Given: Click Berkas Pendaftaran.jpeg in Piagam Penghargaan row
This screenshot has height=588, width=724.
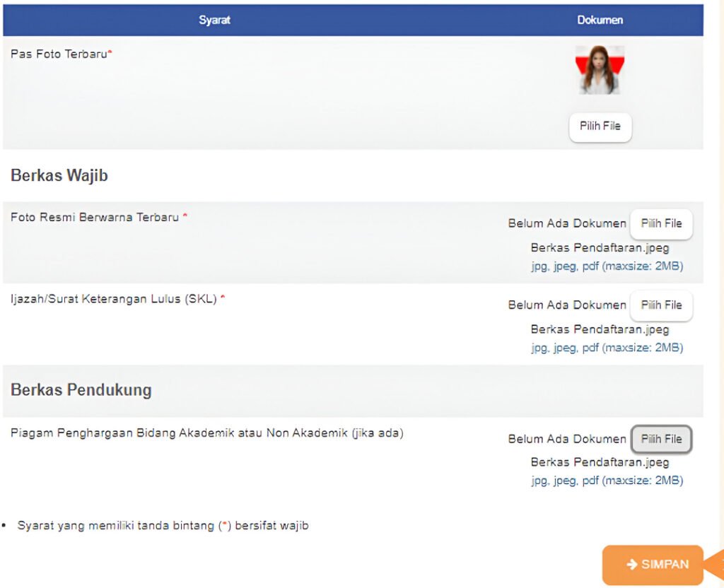Looking at the screenshot, I should pos(600,463).
